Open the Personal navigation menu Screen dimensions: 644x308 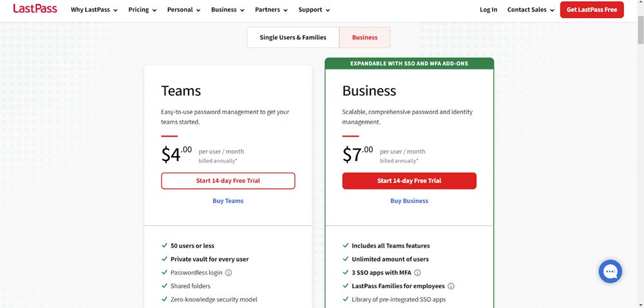184,10
